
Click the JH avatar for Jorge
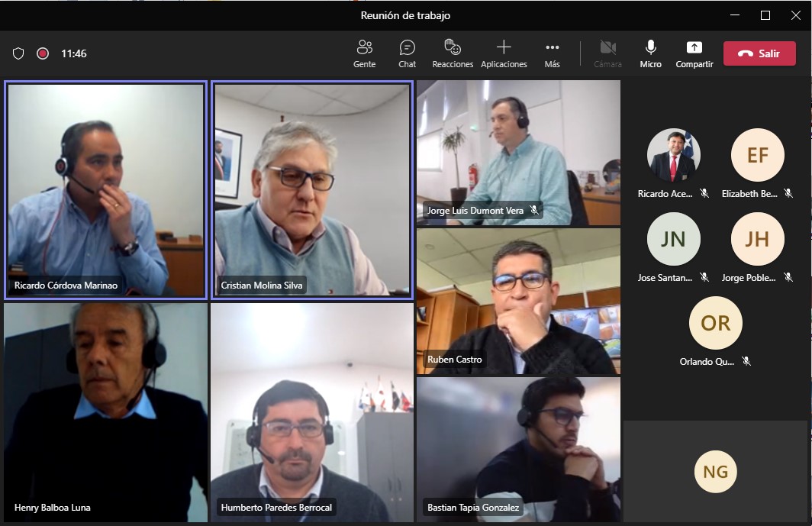click(x=757, y=239)
